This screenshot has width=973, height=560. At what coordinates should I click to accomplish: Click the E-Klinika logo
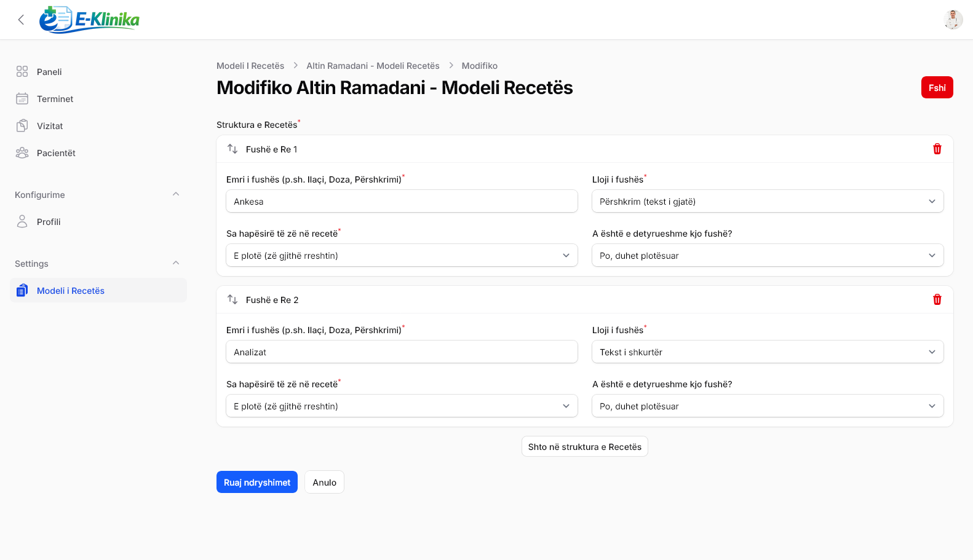click(x=89, y=20)
